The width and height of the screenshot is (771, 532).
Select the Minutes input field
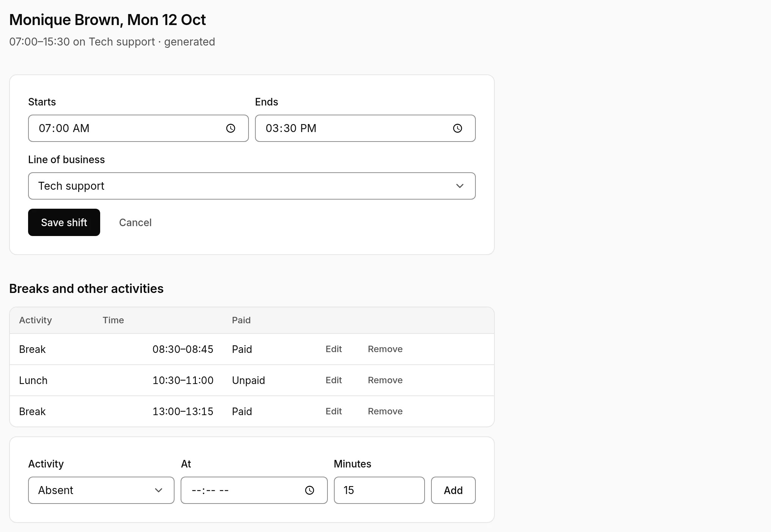(379, 490)
